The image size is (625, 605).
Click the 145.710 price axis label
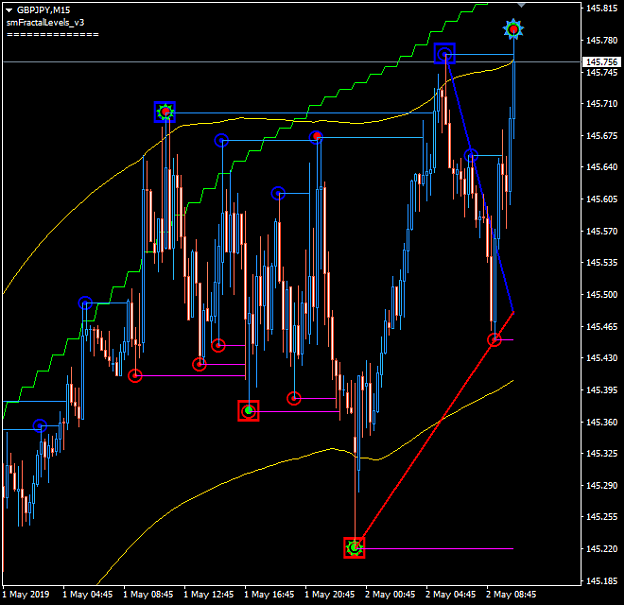(x=601, y=104)
